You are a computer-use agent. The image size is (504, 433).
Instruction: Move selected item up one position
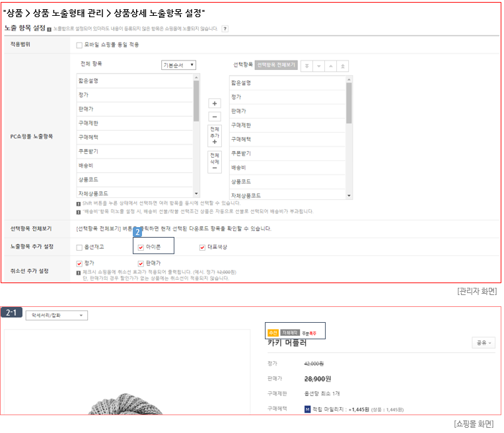click(331, 66)
